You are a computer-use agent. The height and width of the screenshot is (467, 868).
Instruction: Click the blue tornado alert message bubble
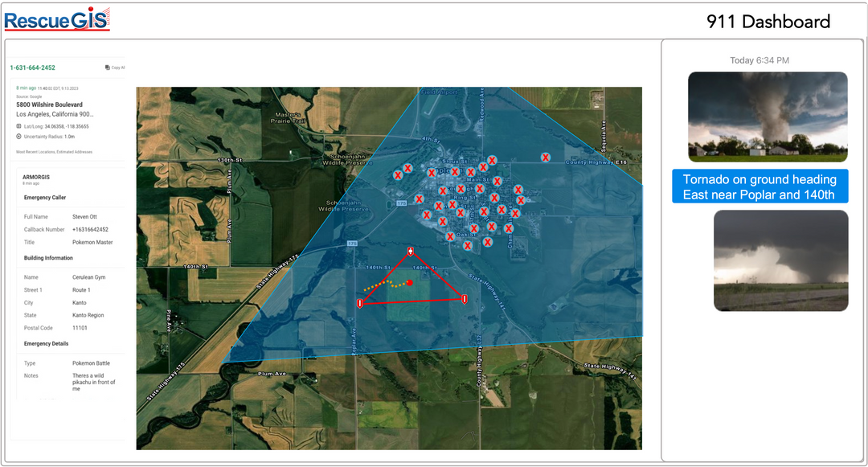tap(759, 186)
